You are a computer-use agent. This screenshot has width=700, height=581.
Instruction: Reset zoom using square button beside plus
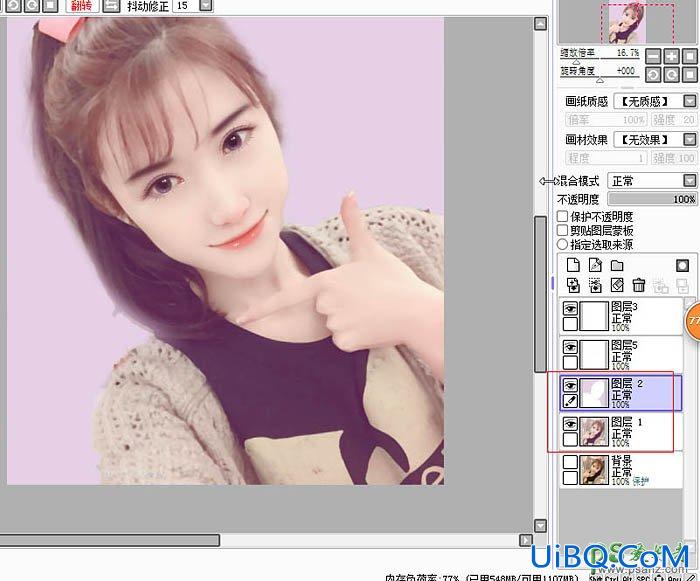click(x=690, y=56)
